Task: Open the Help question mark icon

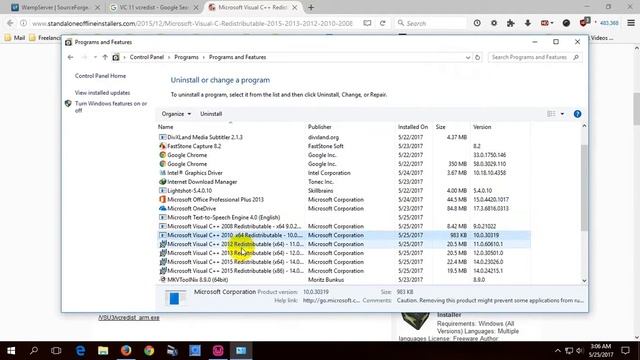Action: (x=577, y=114)
